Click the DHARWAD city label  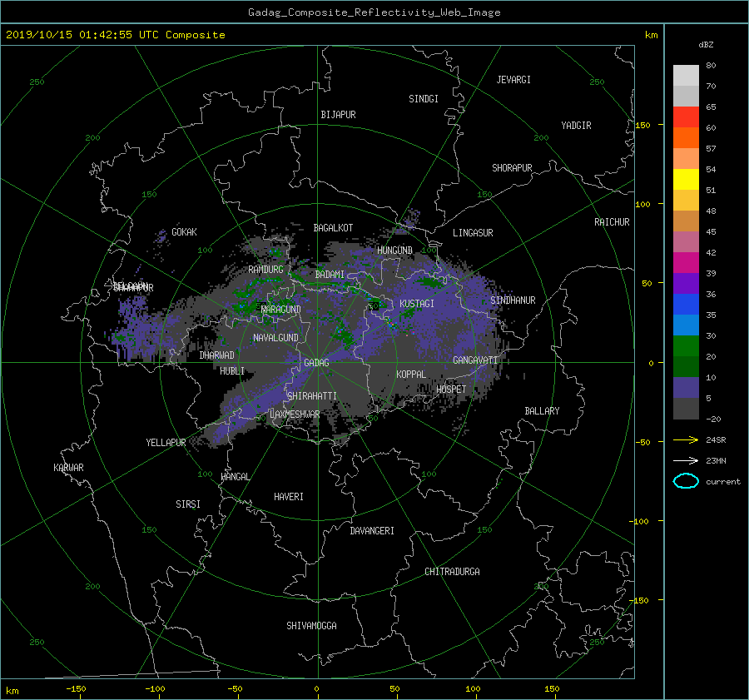coord(216,355)
